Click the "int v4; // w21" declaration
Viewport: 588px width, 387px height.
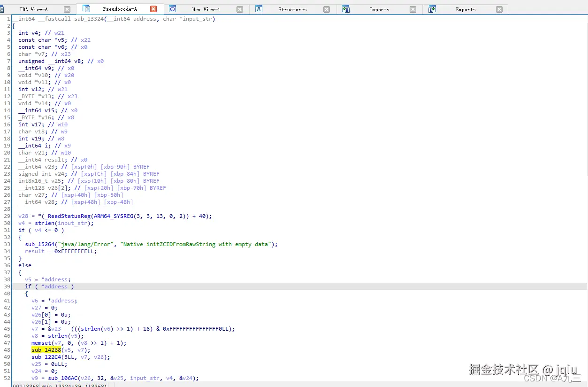[x=41, y=33]
